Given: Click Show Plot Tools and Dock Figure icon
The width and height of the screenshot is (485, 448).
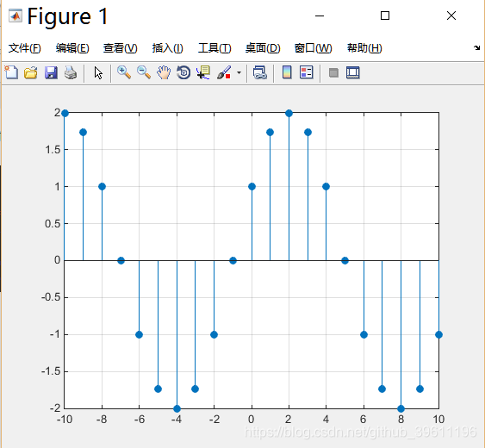Looking at the screenshot, I should [x=353, y=72].
